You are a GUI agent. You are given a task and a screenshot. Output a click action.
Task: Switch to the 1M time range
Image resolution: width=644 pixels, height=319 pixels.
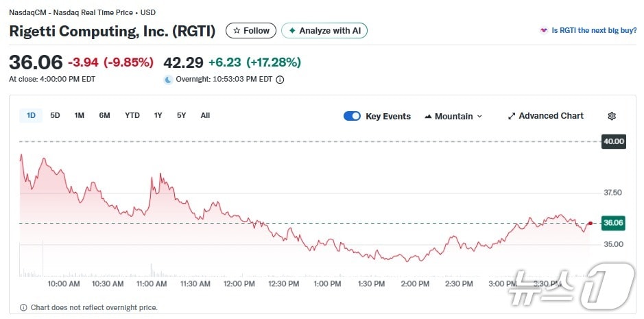(80, 115)
